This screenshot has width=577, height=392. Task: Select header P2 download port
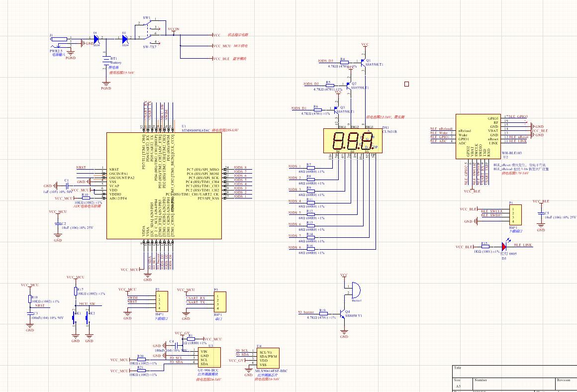161,301
